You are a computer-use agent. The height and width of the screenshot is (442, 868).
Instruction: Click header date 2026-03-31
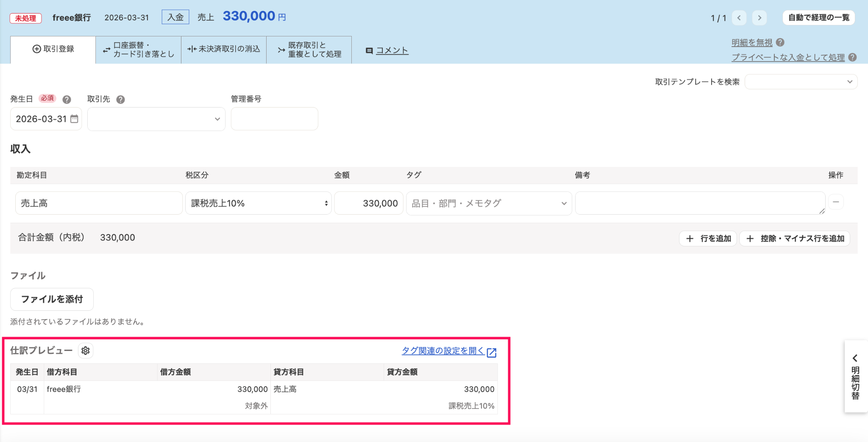[127, 18]
